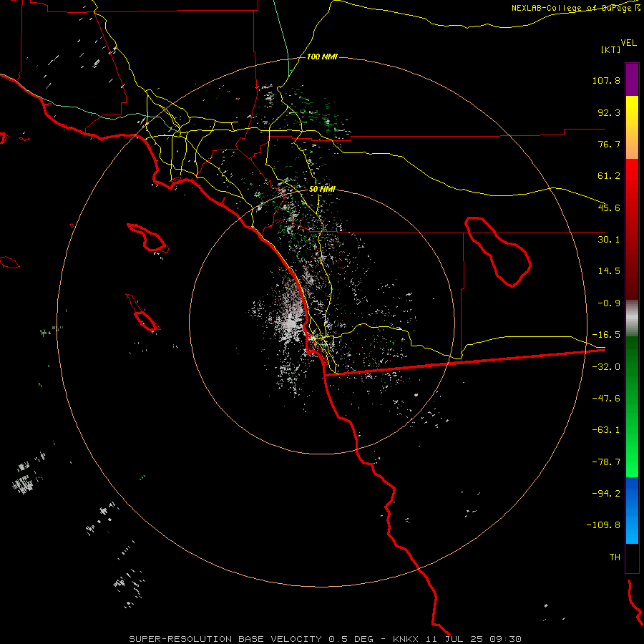
Task: Click the -109.8 velocity scale value
Action: point(603,525)
